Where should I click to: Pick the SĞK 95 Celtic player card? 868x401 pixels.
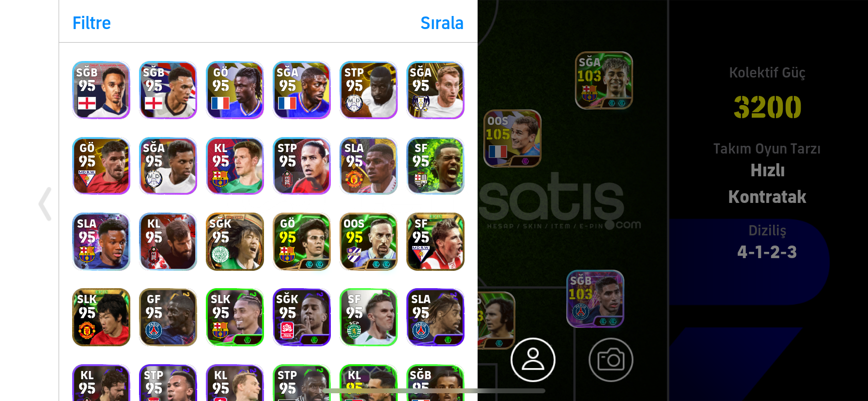tap(235, 242)
